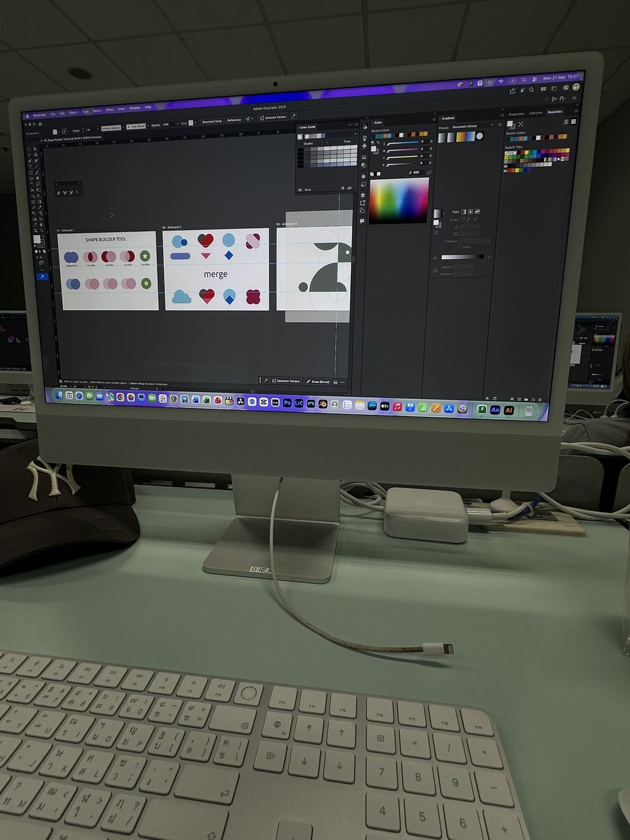The image size is (630, 840).
Task: Open the Comments panel icon in dock strip
Action: pyautogui.click(x=362, y=220)
